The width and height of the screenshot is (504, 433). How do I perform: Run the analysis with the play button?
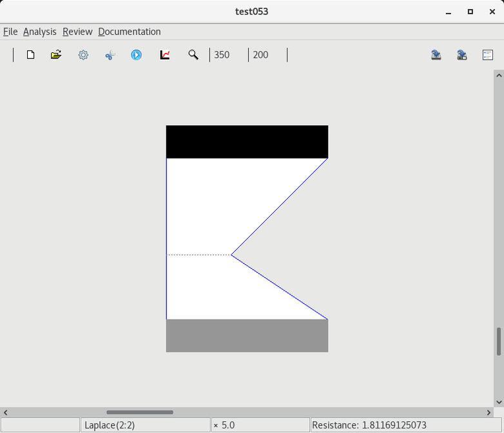pyautogui.click(x=137, y=55)
